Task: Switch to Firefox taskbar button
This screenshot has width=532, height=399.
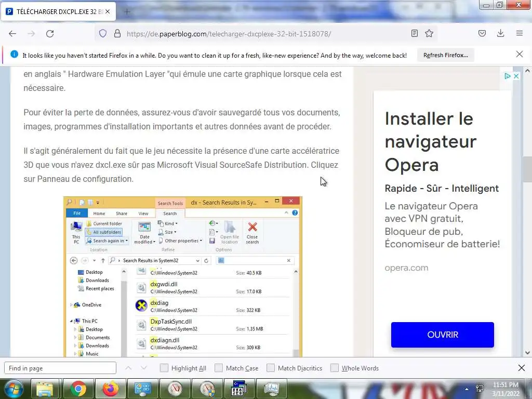Action: point(111,389)
